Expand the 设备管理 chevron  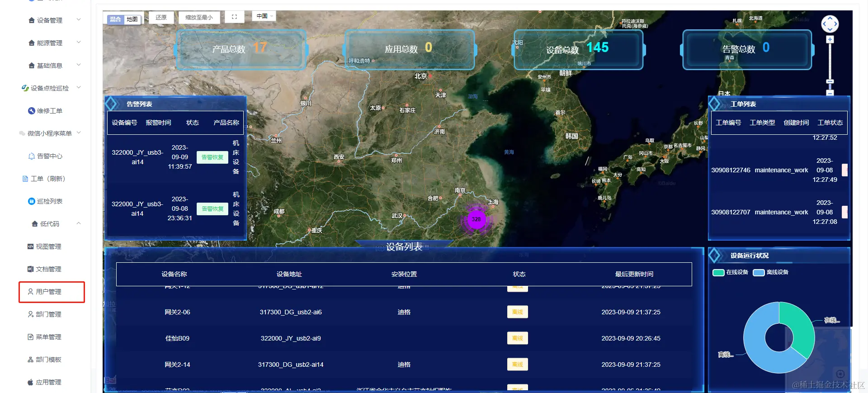coord(79,19)
